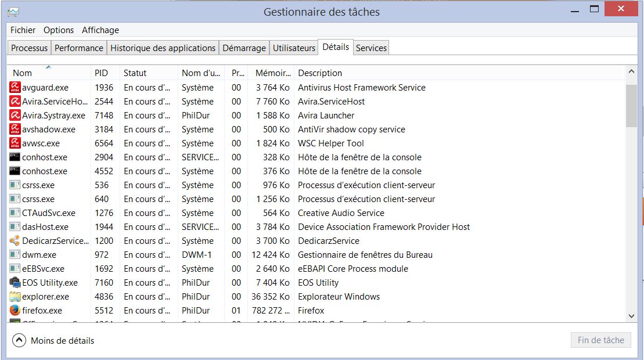Screen dimensions: 644x360
Task: Click the dwm.exe process icon
Action: click(15, 255)
